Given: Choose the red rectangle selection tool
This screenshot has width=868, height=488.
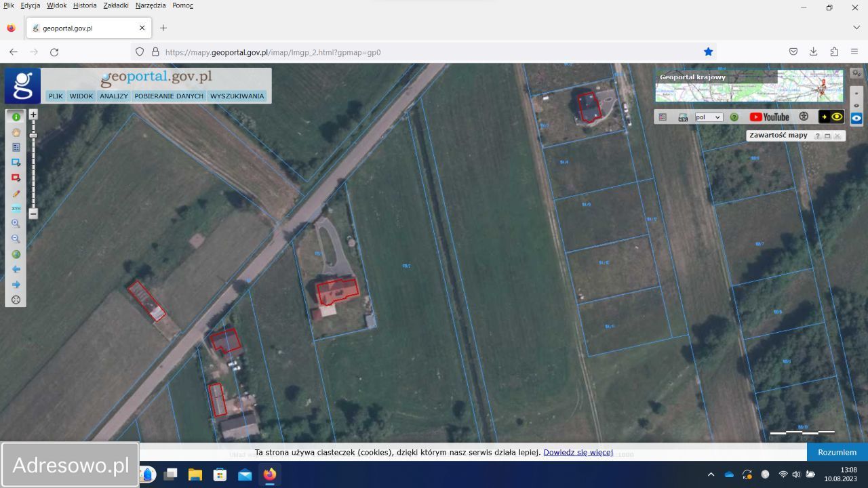Looking at the screenshot, I should coord(16,178).
